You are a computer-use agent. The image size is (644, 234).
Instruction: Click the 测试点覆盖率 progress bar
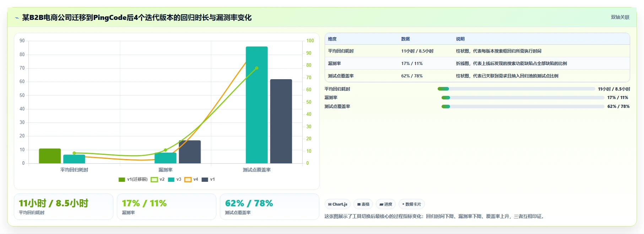click(x=523, y=107)
